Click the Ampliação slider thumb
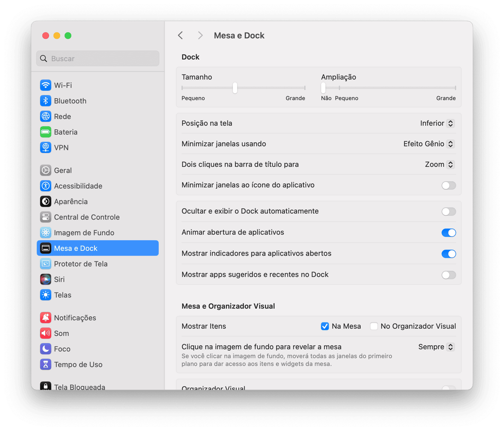The height and width of the screenshot is (431, 504). point(323,88)
